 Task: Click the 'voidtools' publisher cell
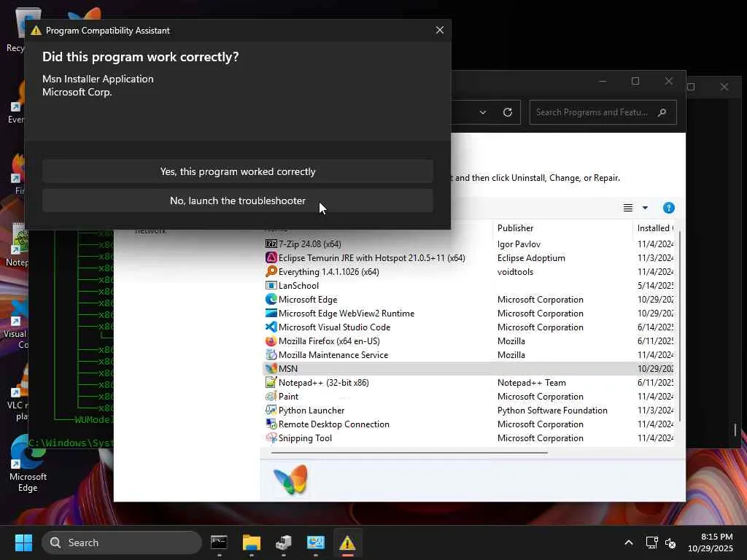coord(515,271)
